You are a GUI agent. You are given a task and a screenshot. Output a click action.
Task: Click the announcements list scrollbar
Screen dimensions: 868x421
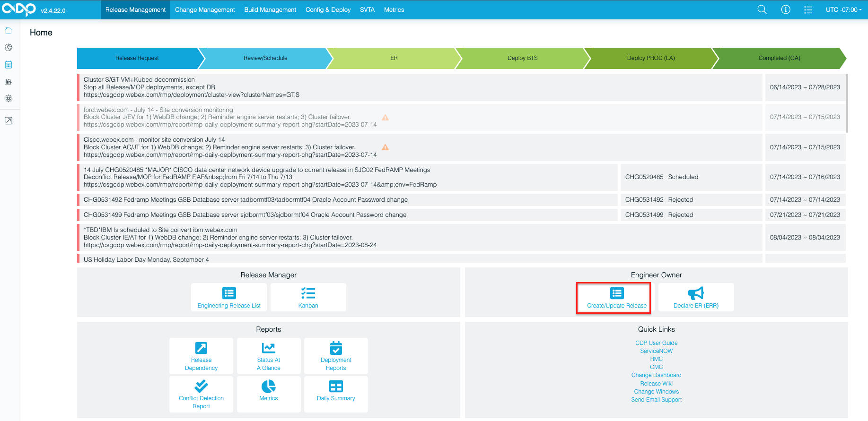point(847,103)
